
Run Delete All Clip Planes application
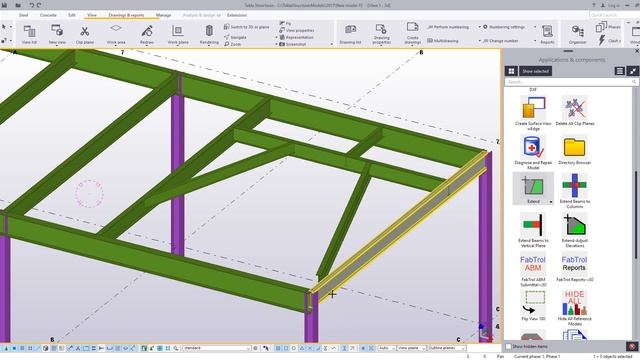[x=575, y=111]
